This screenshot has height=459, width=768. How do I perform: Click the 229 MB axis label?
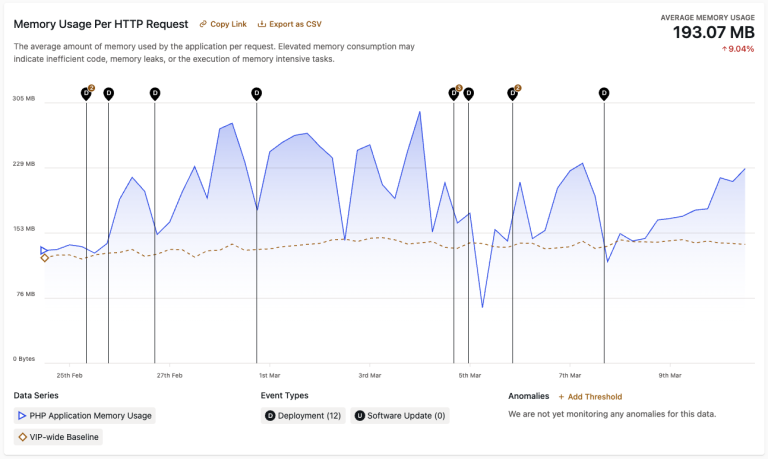pos(24,164)
